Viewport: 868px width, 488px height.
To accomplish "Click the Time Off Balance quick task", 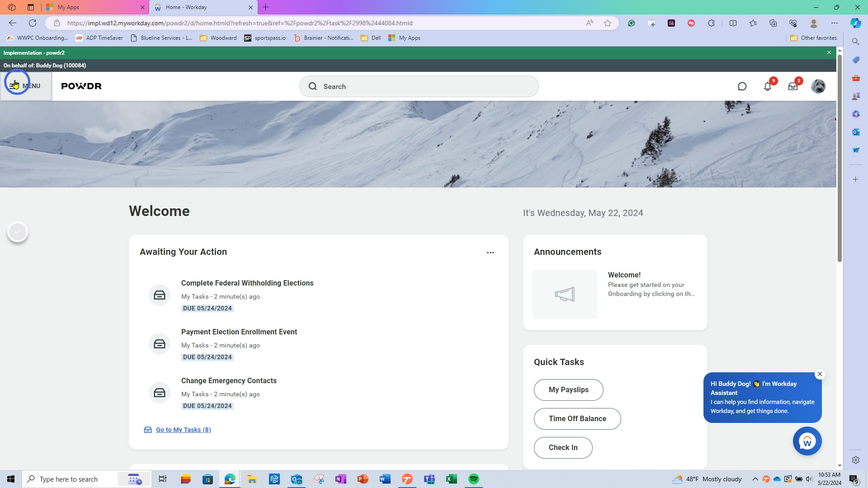I will pos(577,418).
